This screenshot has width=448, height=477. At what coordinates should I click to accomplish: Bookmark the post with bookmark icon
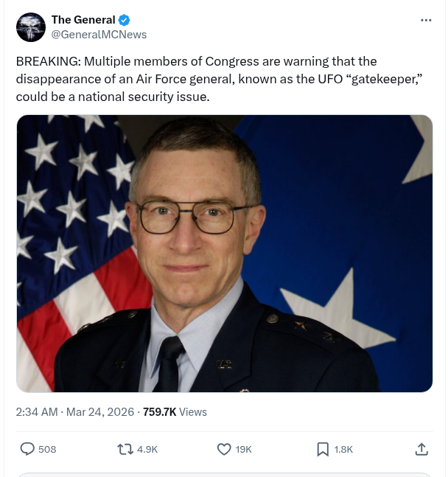[323, 449]
